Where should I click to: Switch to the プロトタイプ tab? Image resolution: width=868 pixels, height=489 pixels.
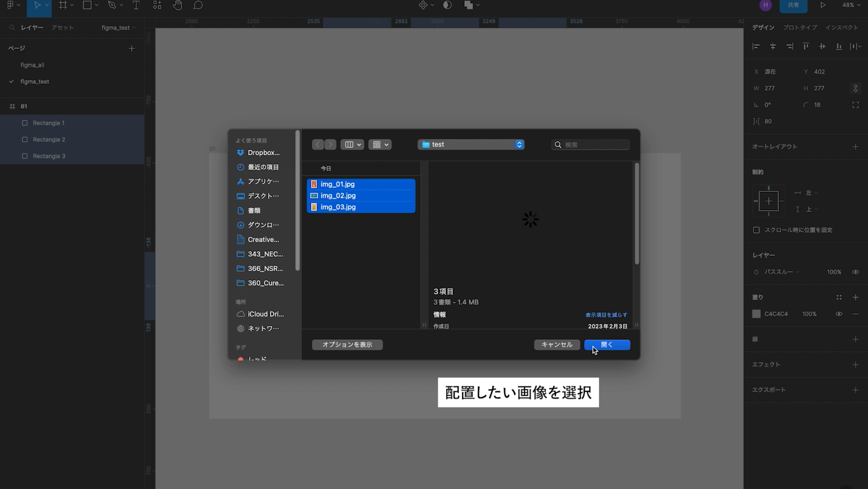800,28
